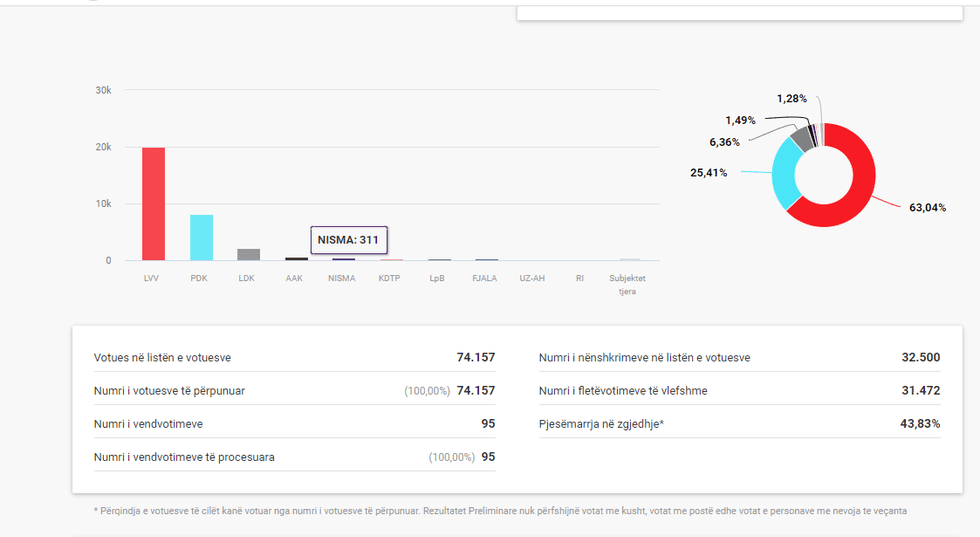Click the Subjektet tjera axis label
Image resolution: width=980 pixels, height=537 pixels.
coord(628,284)
